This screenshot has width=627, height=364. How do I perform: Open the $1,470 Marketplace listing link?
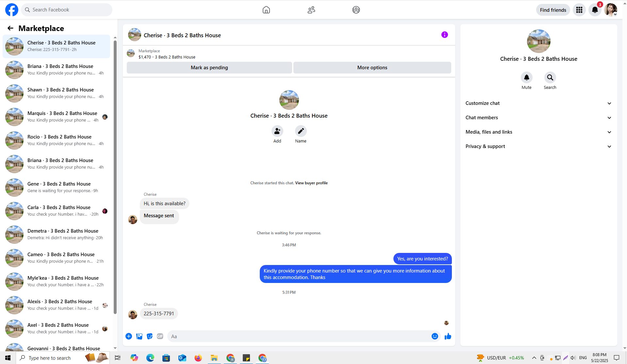[x=167, y=57]
